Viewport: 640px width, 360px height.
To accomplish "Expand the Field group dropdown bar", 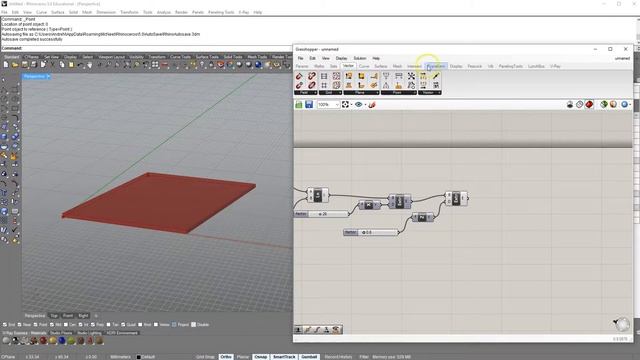I will click(x=306, y=93).
